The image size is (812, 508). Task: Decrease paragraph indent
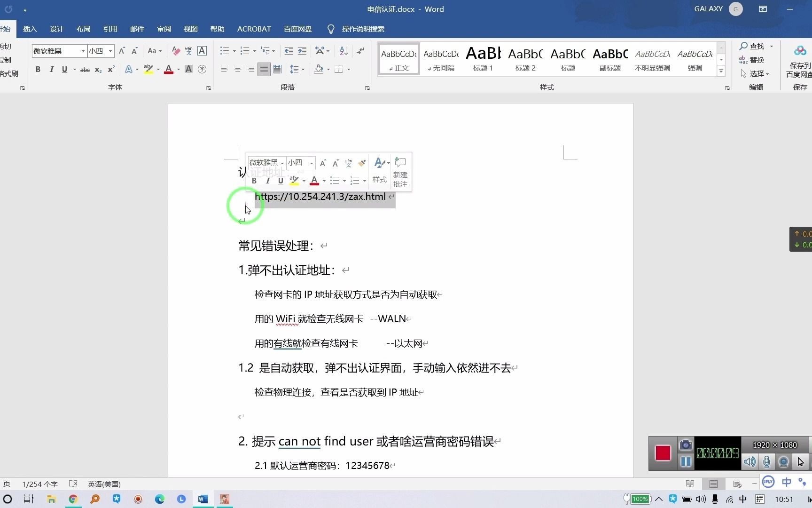point(289,51)
